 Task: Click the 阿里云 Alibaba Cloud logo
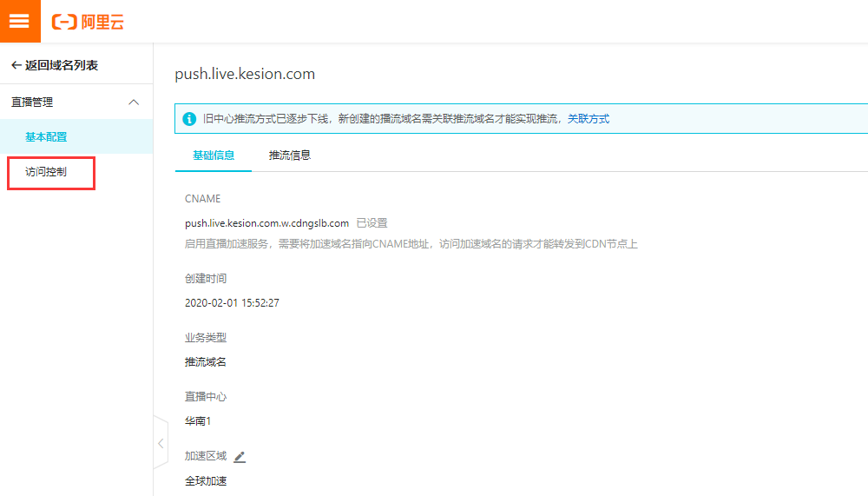89,22
